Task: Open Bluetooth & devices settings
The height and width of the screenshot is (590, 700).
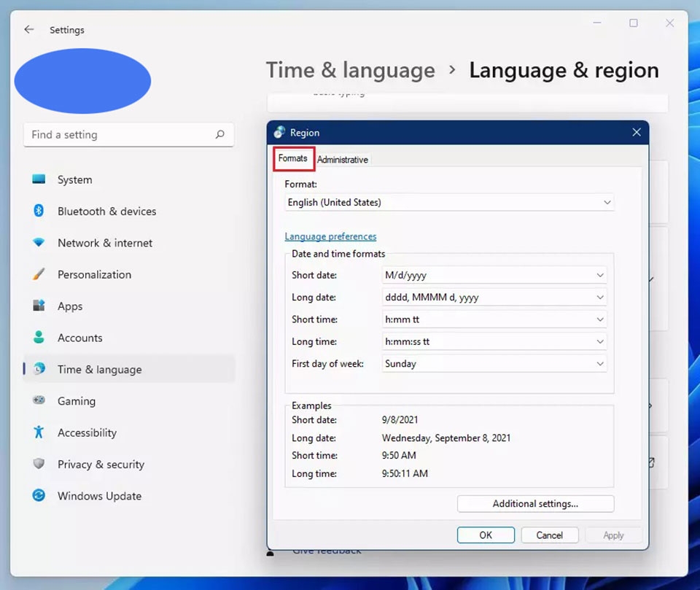Action: pyautogui.click(x=40, y=211)
